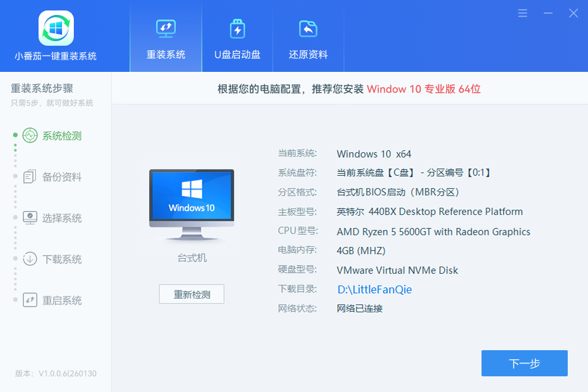The height and width of the screenshot is (392, 588).
Task: Select the 备份资料 step label
Action: coord(62,177)
